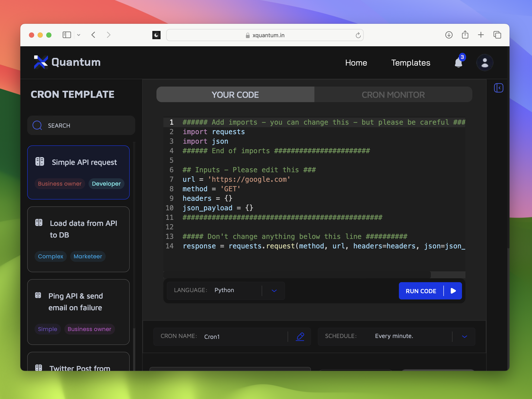Select the YOUR CODE tab
532x399 pixels.
(x=235, y=95)
